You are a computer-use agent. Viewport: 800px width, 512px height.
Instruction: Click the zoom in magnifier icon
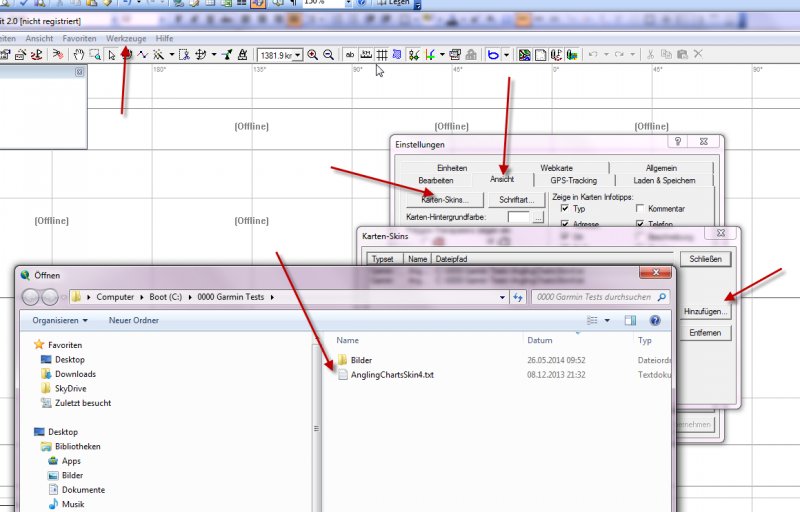[x=313, y=54]
